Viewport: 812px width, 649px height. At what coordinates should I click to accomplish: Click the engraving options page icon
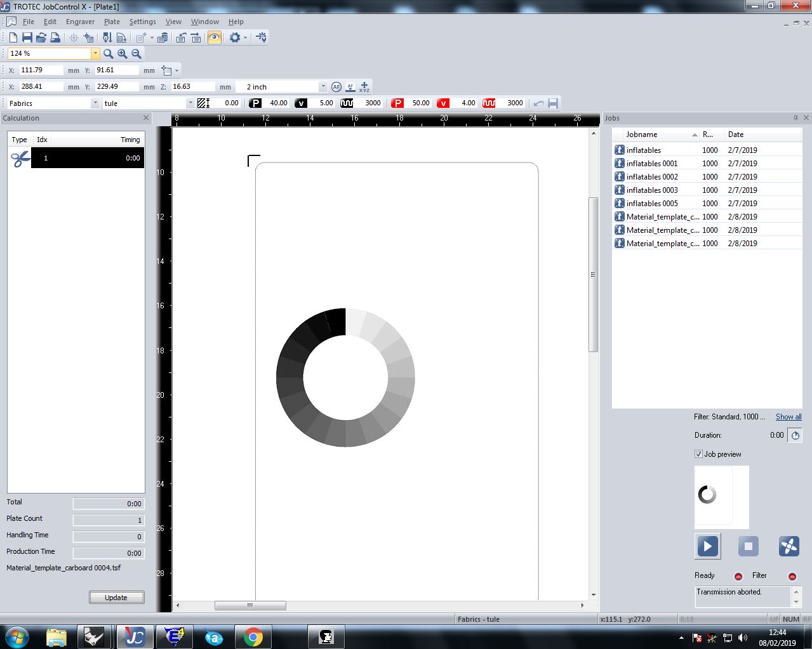point(121,38)
